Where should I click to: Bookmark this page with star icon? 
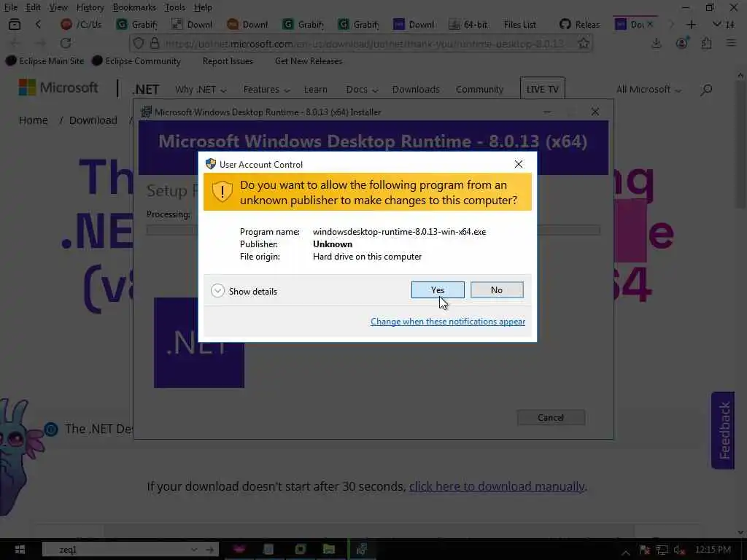583,43
